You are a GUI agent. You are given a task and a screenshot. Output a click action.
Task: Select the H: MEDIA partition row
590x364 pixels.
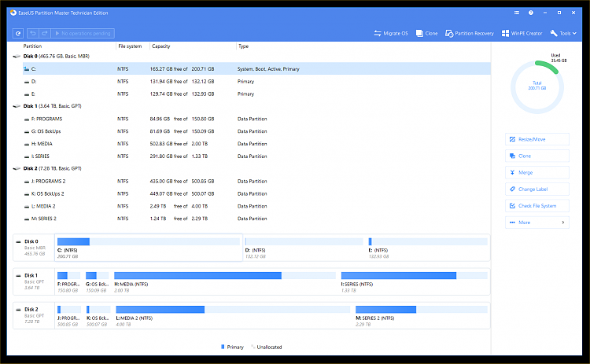(256, 144)
